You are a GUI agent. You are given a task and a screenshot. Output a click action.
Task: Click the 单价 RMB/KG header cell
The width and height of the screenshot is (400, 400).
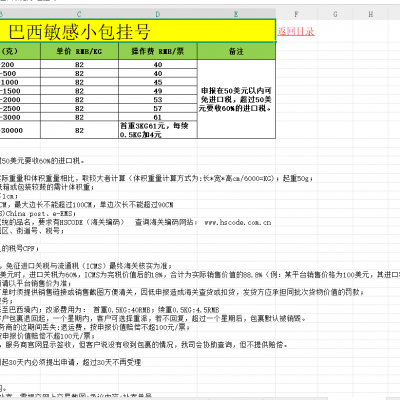click(x=79, y=51)
